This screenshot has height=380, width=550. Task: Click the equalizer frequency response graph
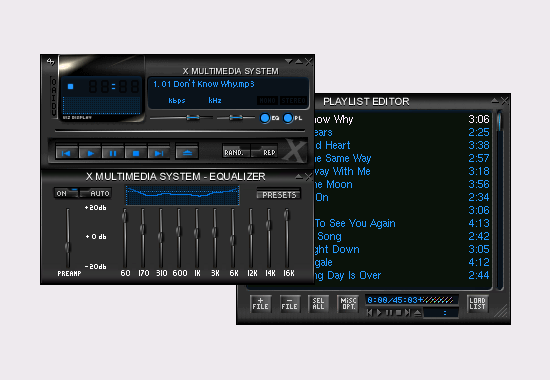point(182,195)
